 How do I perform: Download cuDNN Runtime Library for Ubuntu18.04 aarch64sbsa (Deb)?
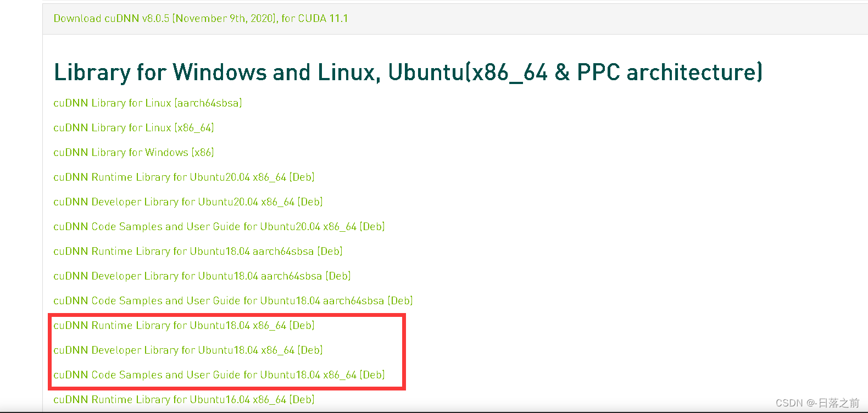(198, 251)
